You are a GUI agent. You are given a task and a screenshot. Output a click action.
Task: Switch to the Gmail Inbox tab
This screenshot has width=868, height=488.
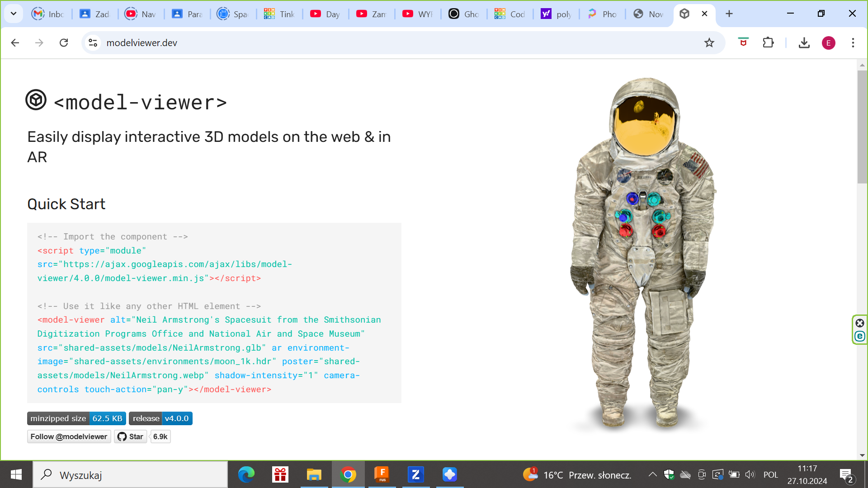tap(49, 14)
